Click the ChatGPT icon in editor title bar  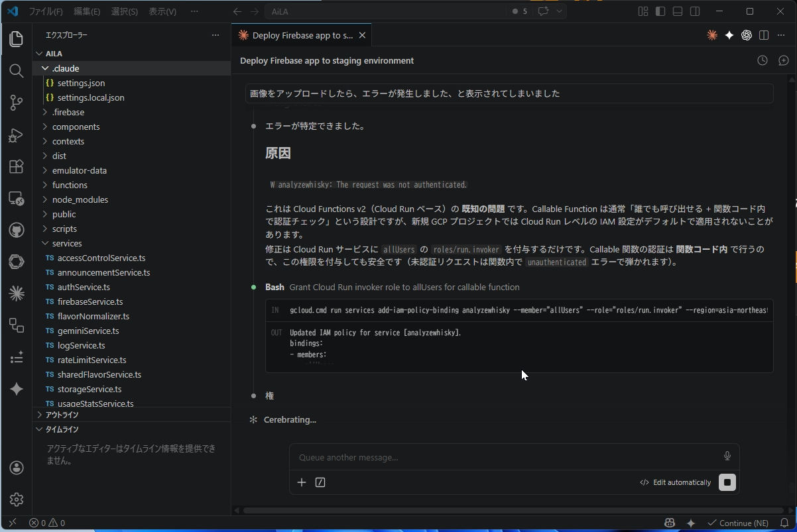coord(747,35)
